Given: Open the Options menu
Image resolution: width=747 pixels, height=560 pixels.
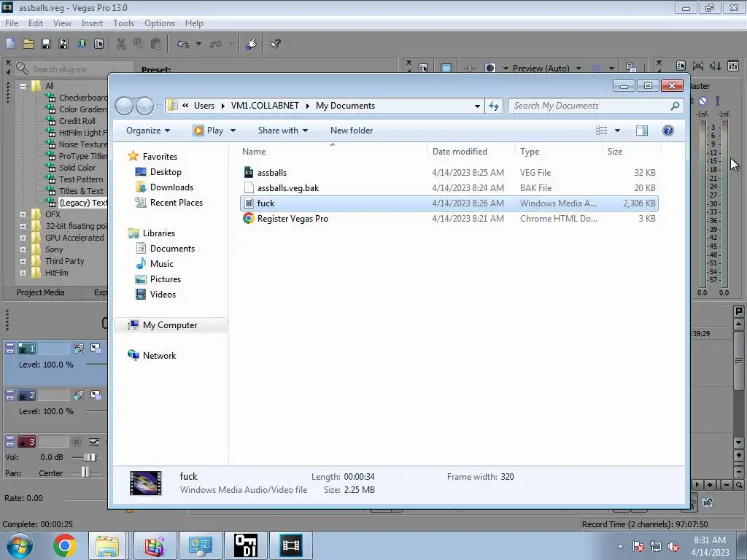Looking at the screenshot, I should (160, 23).
